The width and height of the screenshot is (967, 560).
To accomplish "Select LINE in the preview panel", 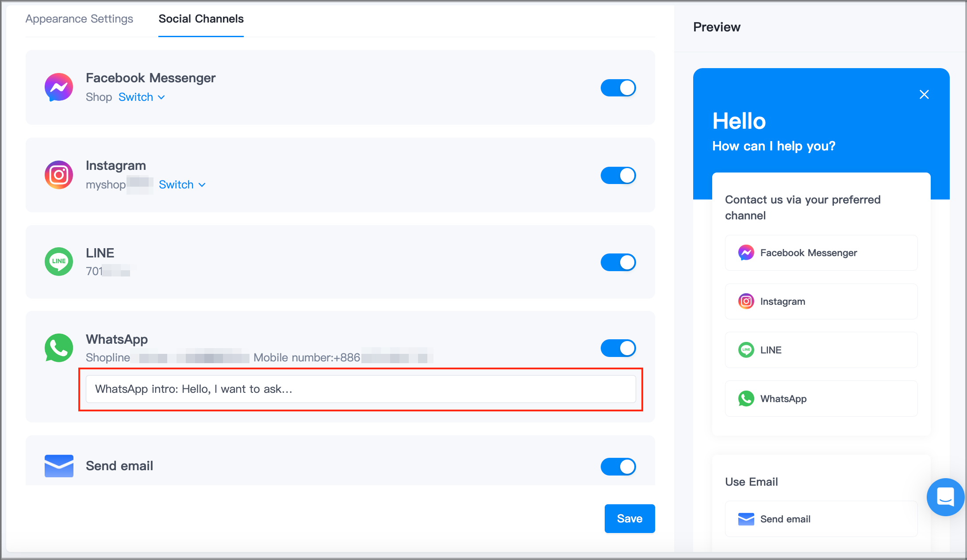I will (x=821, y=350).
